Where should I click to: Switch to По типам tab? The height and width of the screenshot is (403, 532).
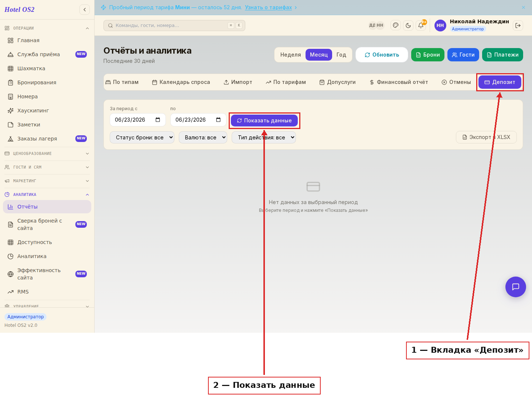pos(122,82)
